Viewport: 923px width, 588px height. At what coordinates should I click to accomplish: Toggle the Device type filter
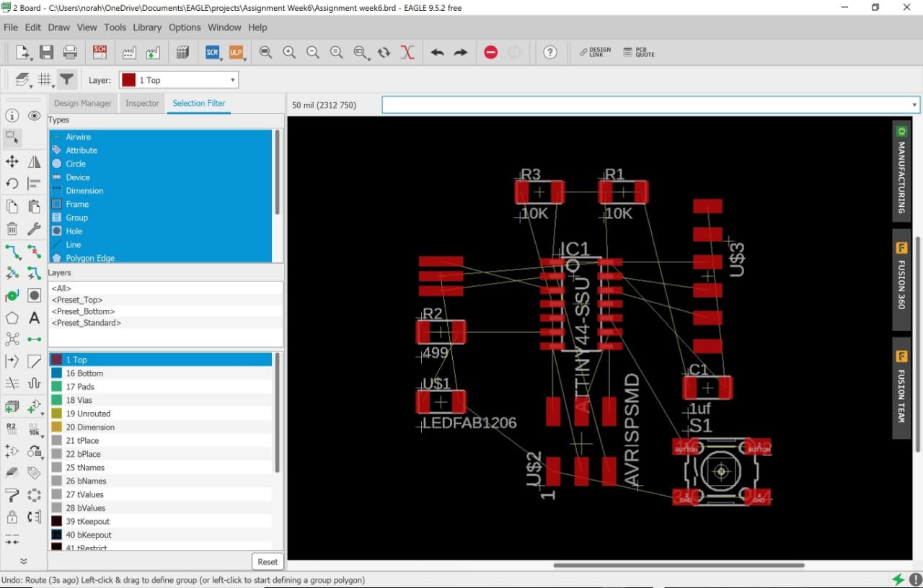(160, 177)
